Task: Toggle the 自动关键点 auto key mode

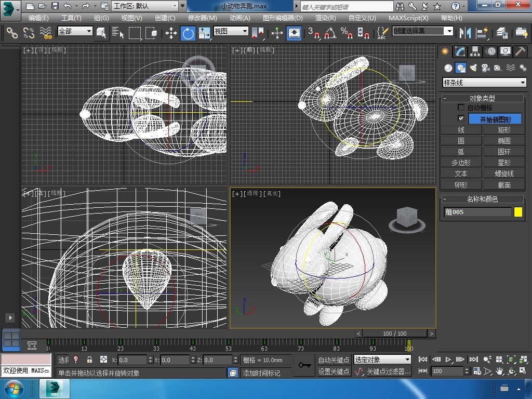Action: [334, 360]
